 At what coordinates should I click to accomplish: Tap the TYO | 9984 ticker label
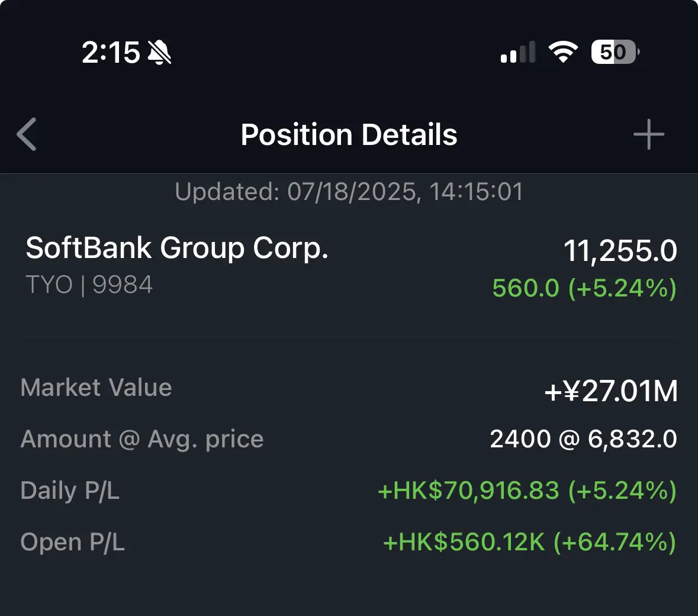tap(89, 285)
